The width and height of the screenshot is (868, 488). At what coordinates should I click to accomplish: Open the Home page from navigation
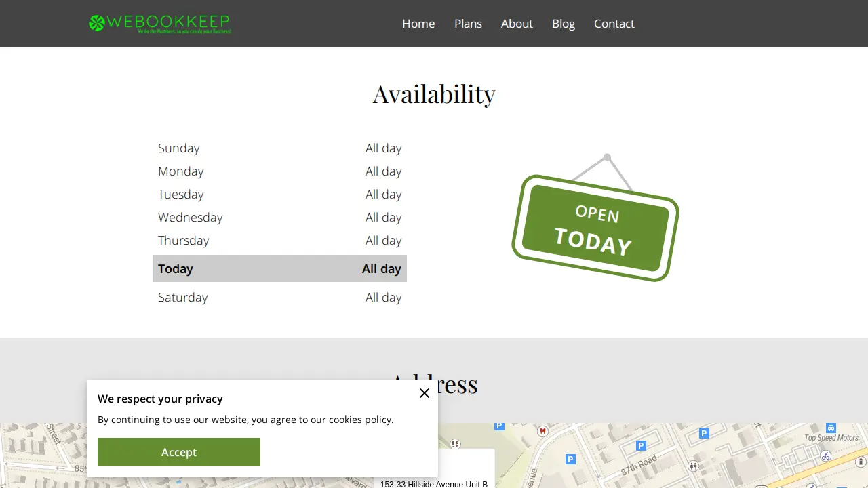click(418, 24)
